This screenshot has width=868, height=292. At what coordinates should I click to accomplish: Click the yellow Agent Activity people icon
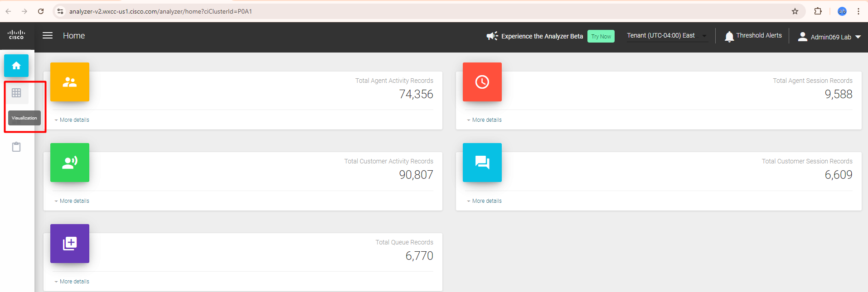point(70,82)
